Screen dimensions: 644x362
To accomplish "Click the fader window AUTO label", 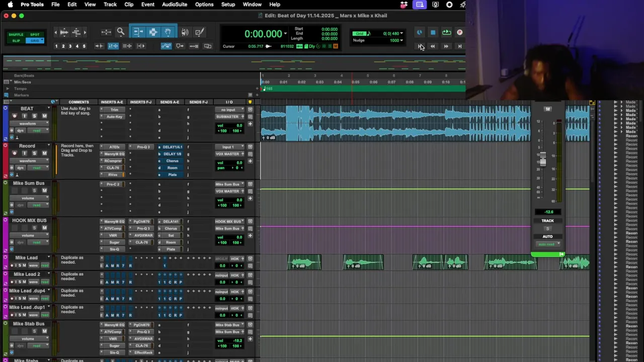I will click(x=547, y=236).
